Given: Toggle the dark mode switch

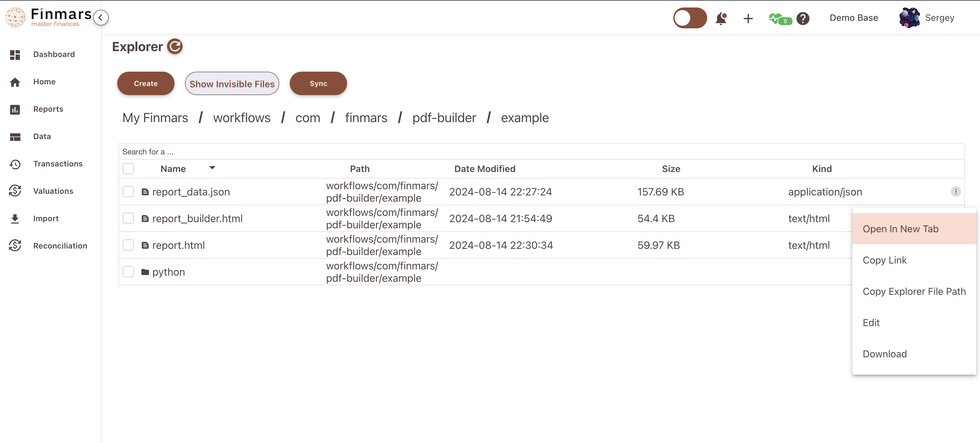Looking at the screenshot, I should click(690, 18).
